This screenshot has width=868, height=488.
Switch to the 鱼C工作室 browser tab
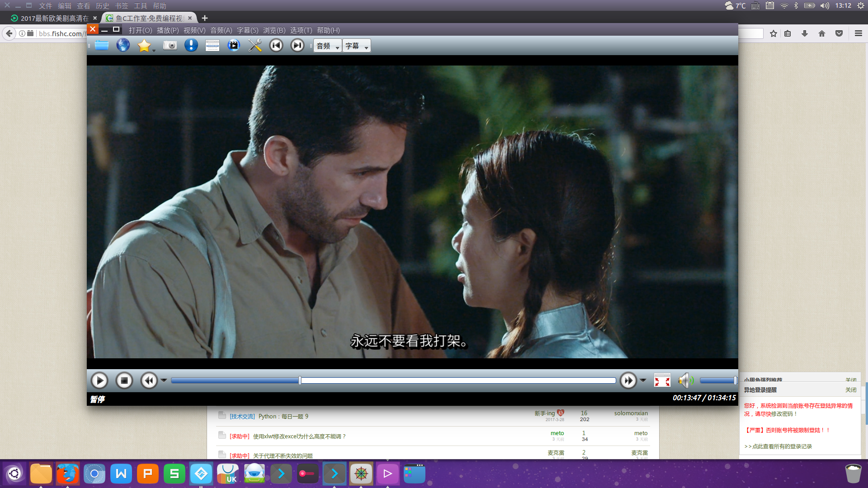[149, 18]
